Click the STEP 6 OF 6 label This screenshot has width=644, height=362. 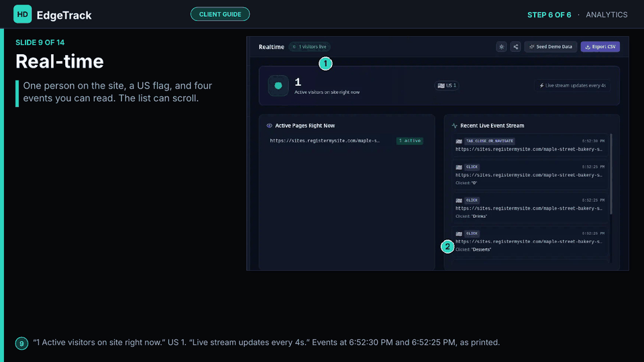click(549, 15)
